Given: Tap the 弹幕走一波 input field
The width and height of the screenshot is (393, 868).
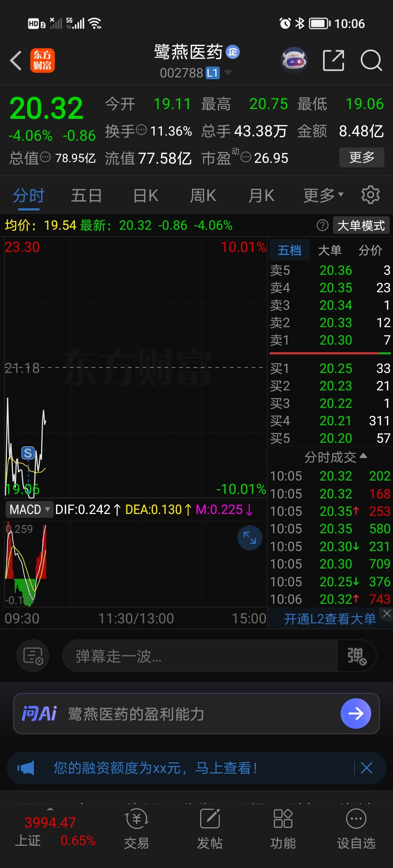Looking at the screenshot, I should click(200, 656).
